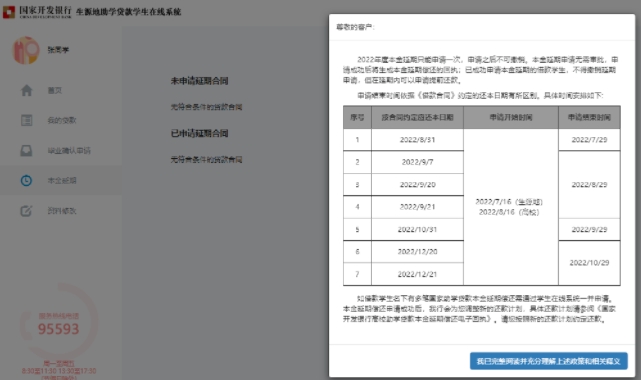The width and height of the screenshot is (641, 380).
Task: Click the 2022/7/16 start time cell
Action: point(511,207)
